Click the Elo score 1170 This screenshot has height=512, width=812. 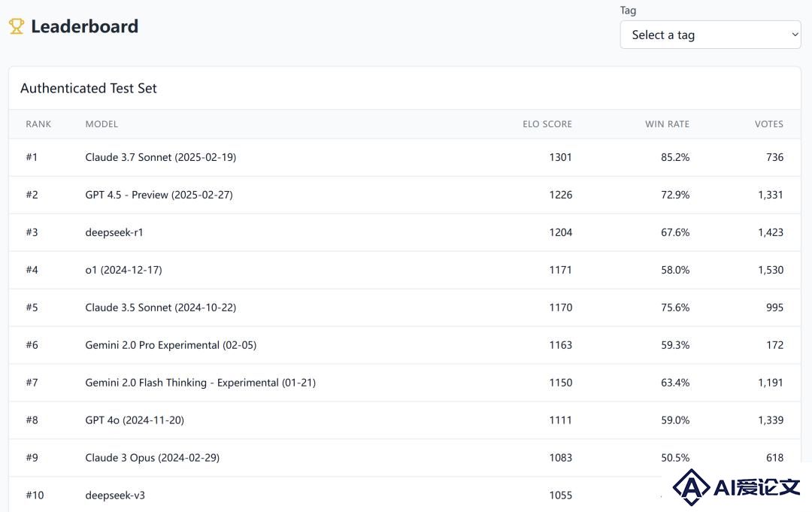click(561, 308)
